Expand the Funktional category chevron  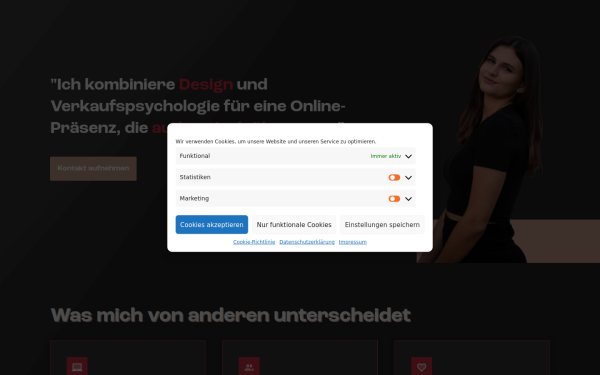pos(408,156)
